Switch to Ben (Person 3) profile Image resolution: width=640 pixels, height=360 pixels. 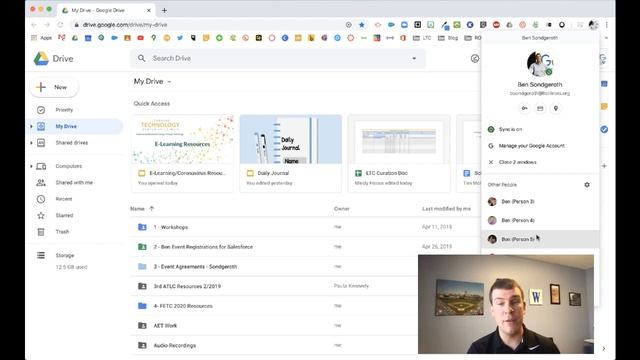[540, 201]
